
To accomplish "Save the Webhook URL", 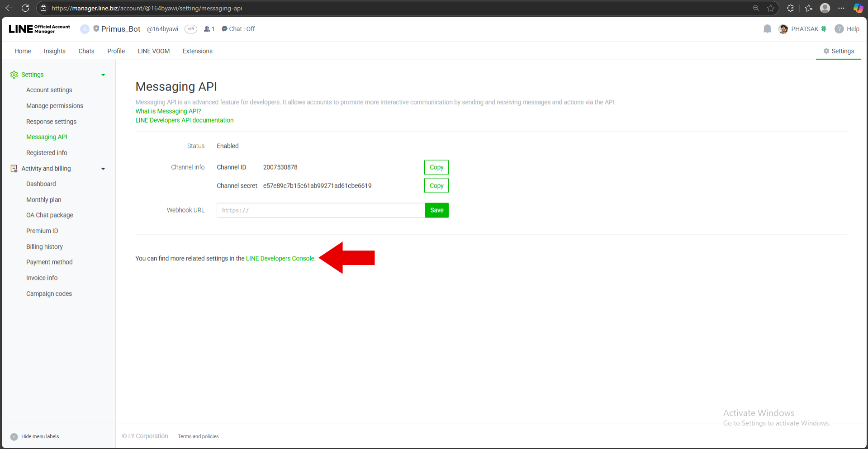I will [x=437, y=210].
